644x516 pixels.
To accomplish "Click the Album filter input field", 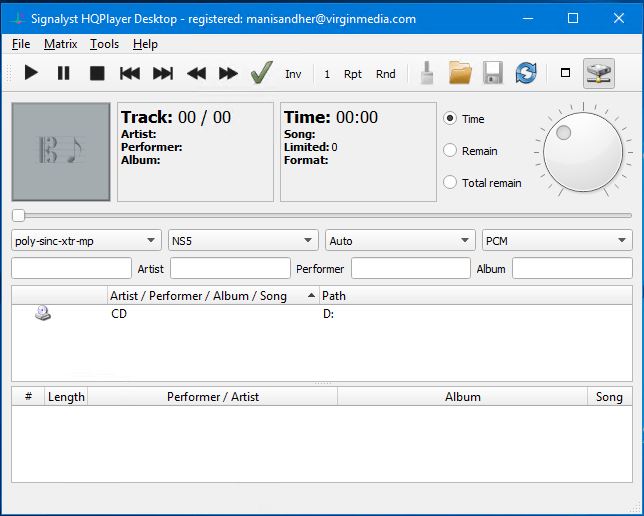I will coord(572,268).
